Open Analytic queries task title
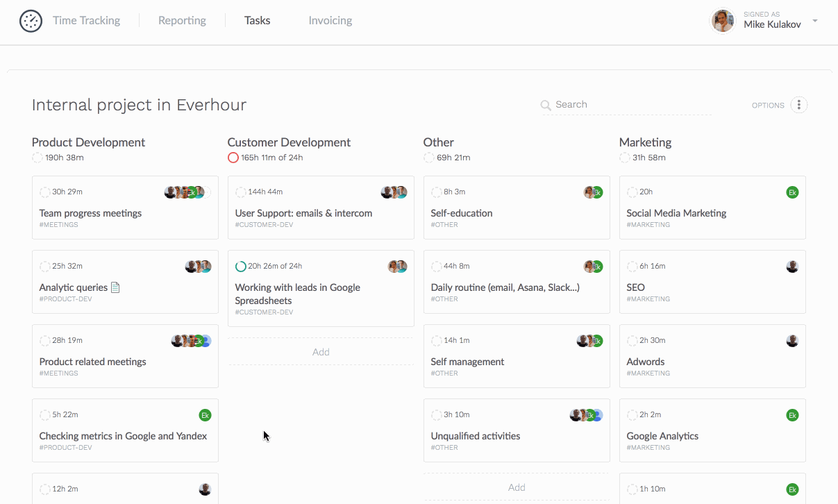Viewport: 838px width, 504px height. 74,287
